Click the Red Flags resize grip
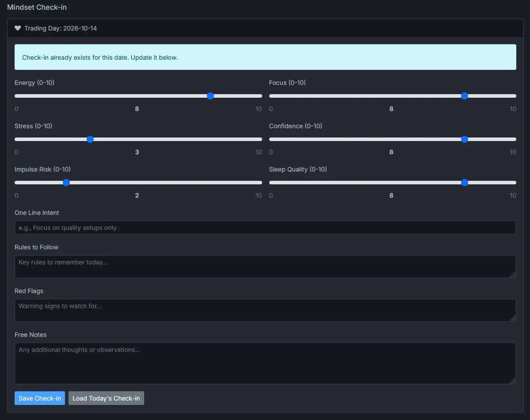 tap(513, 318)
